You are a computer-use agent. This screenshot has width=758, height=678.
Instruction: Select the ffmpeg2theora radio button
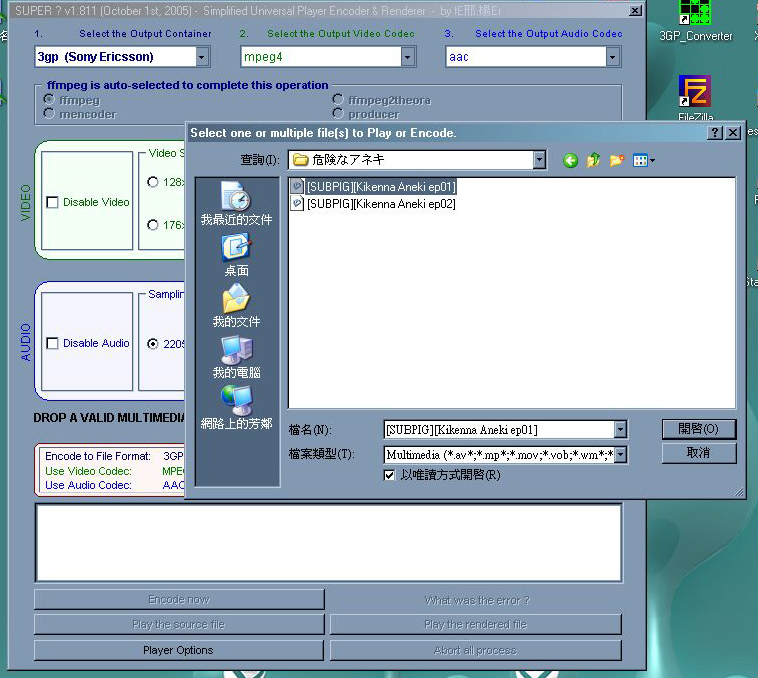point(338,100)
